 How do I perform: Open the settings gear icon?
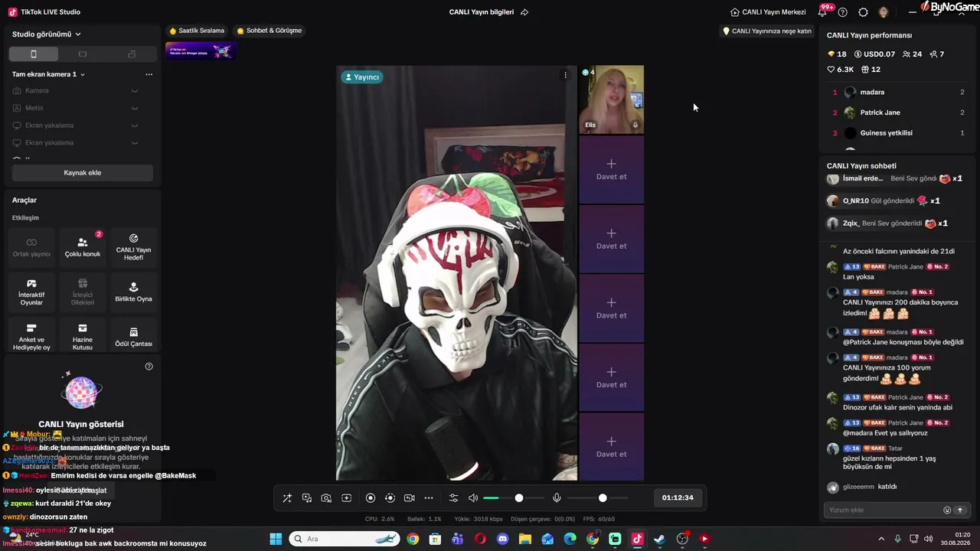[x=863, y=12]
